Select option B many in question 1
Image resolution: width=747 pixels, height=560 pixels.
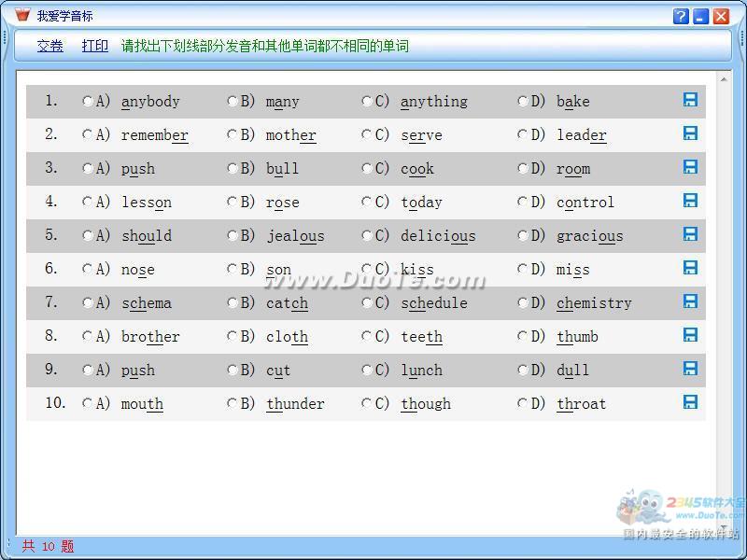point(232,101)
